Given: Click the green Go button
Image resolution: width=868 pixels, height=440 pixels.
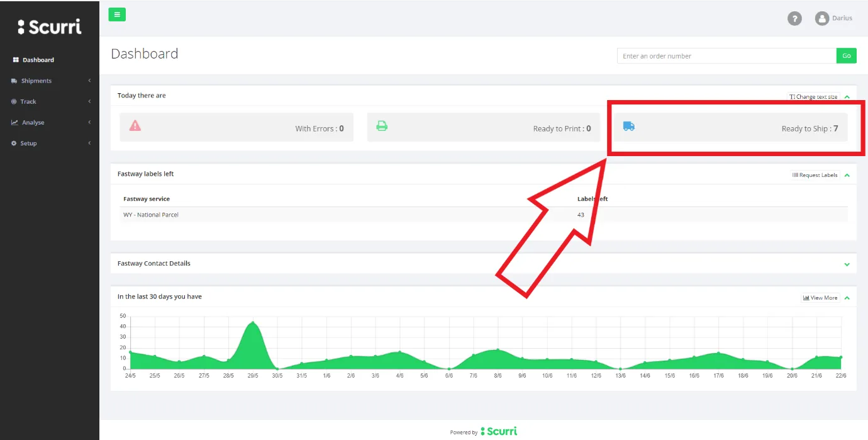Looking at the screenshot, I should pyautogui.click(x=847, y=56).
